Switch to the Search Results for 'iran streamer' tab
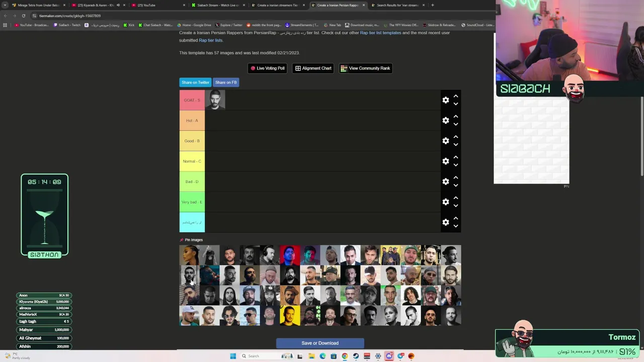Screen dimensions: 644x362 click(x=397, y=5)
